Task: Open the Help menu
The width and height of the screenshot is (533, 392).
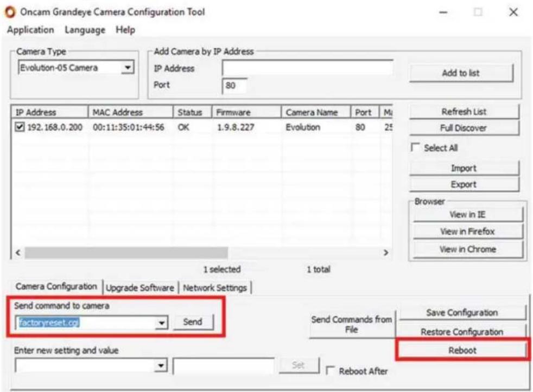Action: point(125,30)
